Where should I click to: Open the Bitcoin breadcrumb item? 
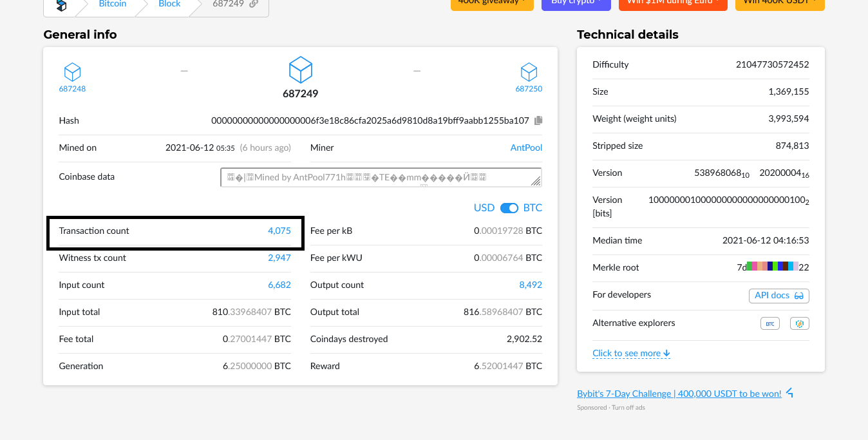click(113, 4)
